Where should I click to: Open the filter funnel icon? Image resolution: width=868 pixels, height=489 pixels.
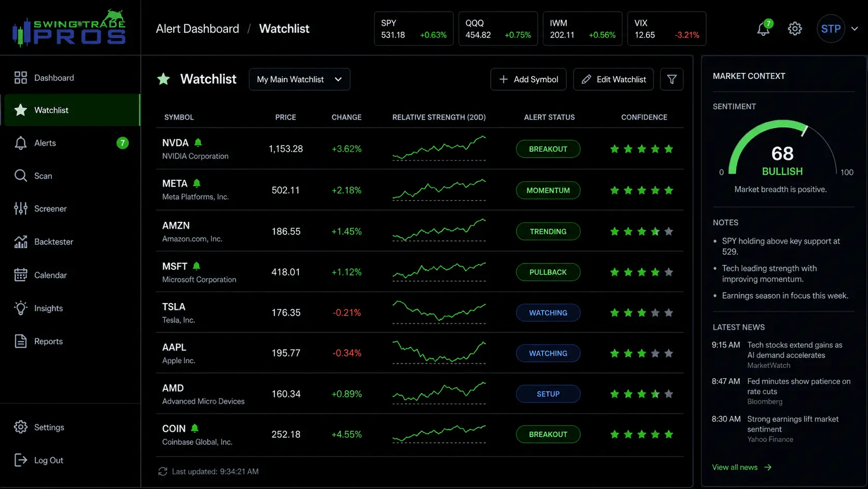(x=672, y=80)
